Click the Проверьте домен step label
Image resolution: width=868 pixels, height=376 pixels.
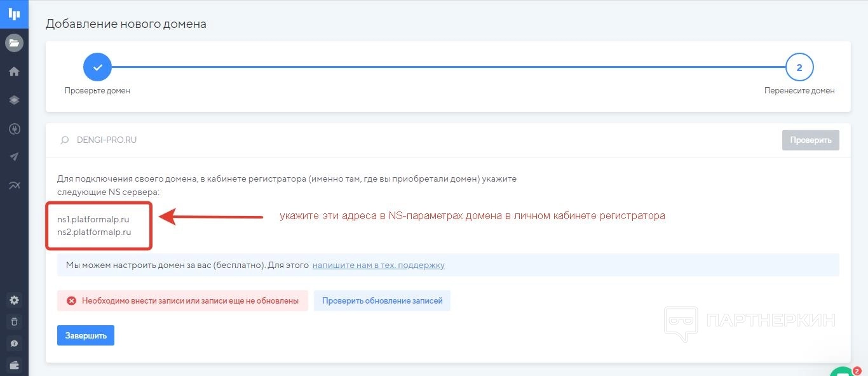click(97, 91)
